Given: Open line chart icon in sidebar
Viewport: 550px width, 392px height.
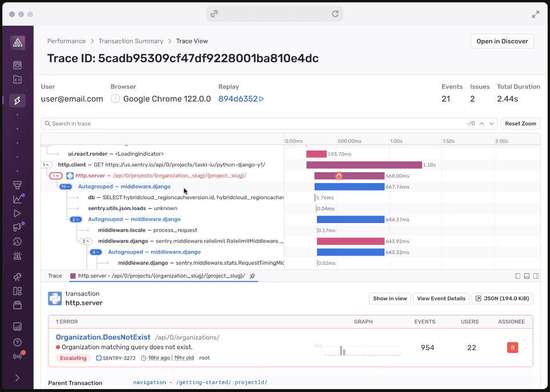Looking at the screenshot, I should click(18, 199).
